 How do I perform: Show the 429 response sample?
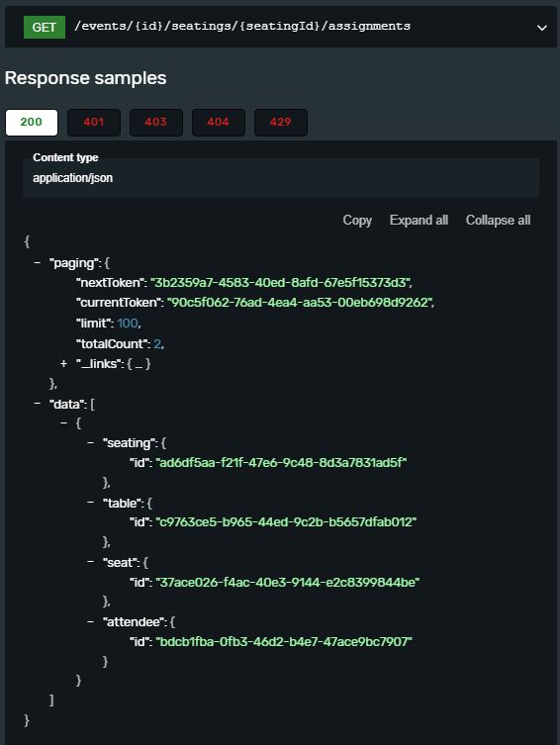click(281, 122)
